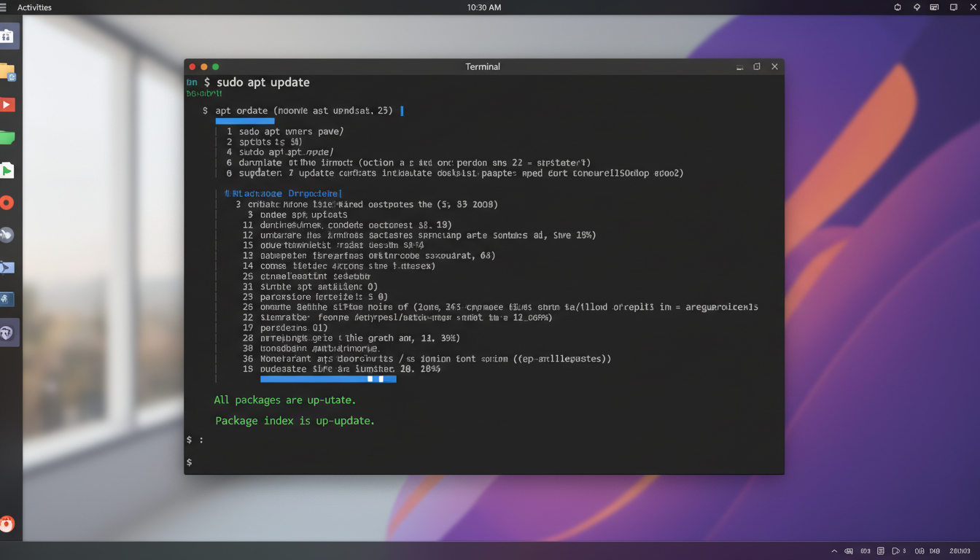980x560 pixels.
Task: Open the blue arrow dock icon
Action: coord(7,267)
